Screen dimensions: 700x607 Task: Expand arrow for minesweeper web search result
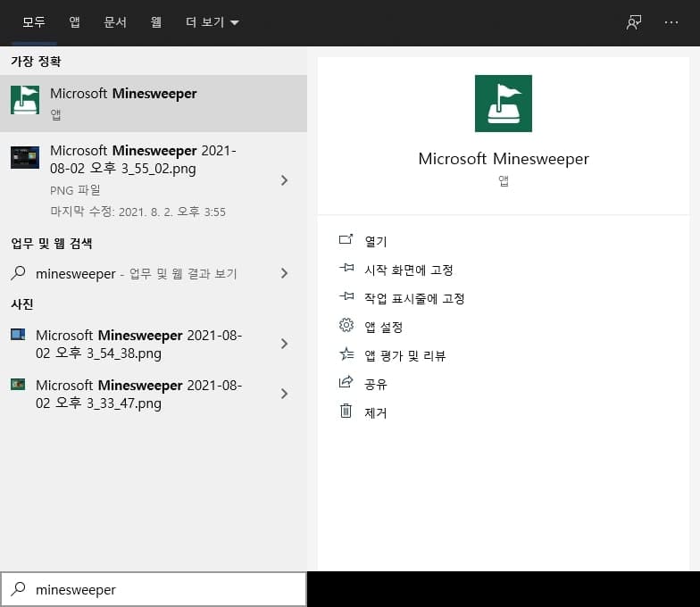[284, 273]
